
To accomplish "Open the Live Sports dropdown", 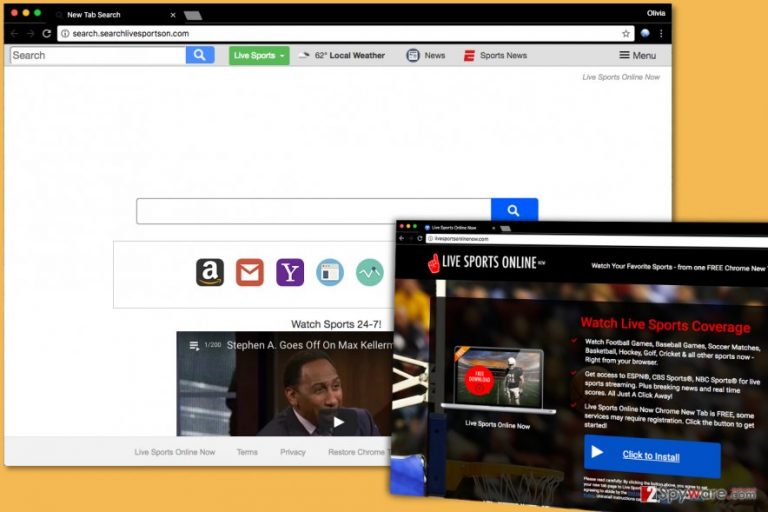I will (259, 55).
